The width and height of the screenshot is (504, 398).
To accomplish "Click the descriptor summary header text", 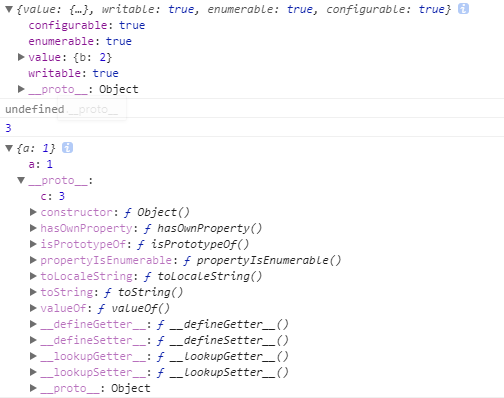I will tap(234, 9).
